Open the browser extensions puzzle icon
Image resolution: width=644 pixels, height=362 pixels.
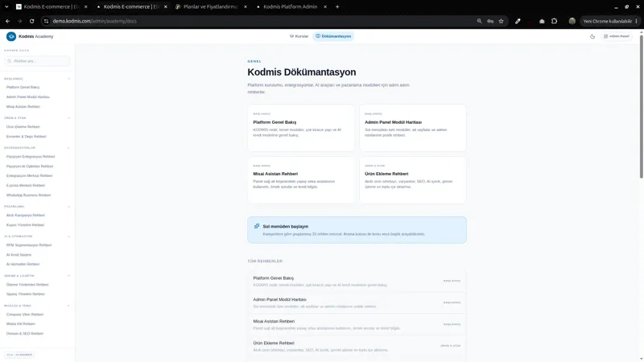(x=554, y=22)
